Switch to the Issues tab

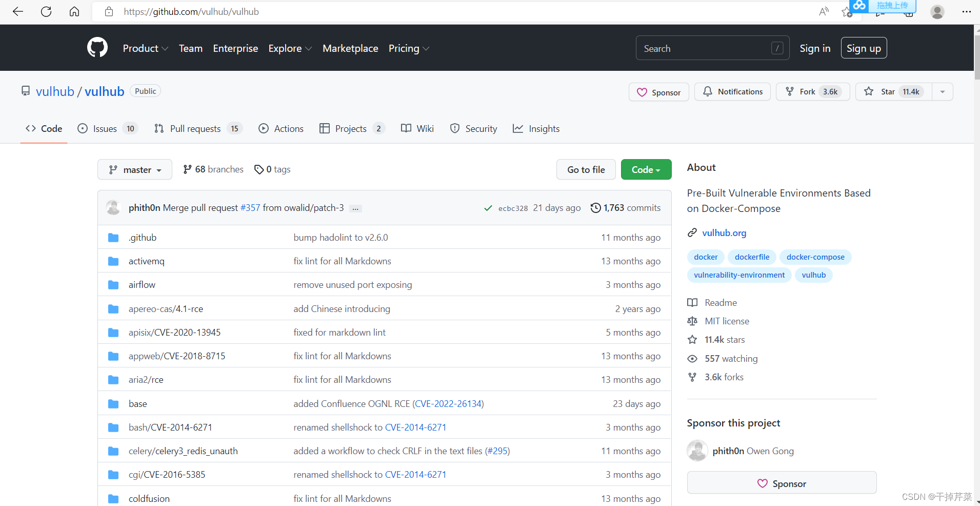coord(103,128)
